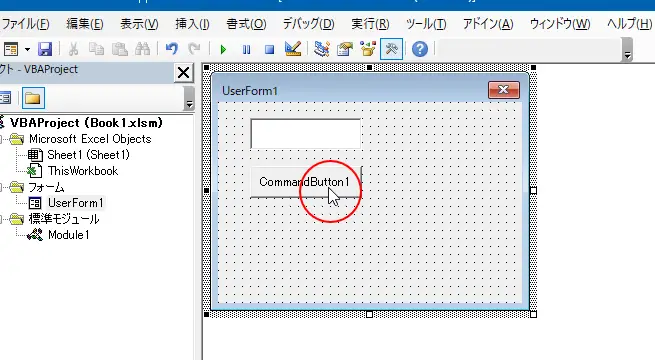655x360 pixels.
Task: Open the Project Explorer icon
Action: tap(322, 49)
